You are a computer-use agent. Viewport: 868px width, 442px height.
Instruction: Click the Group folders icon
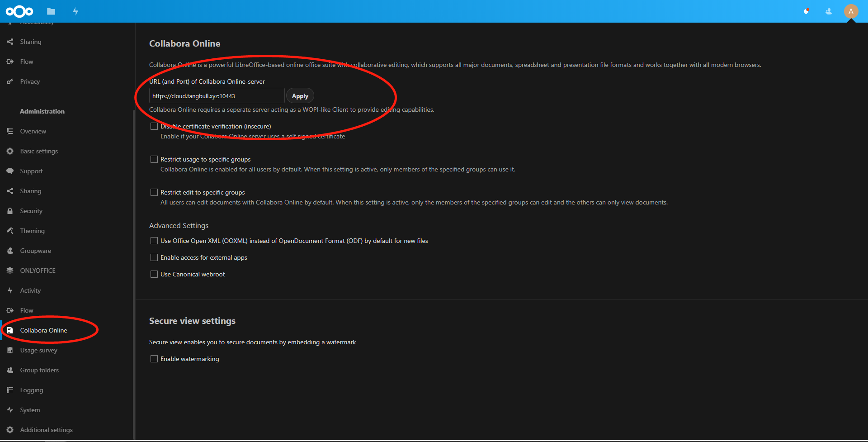[10, 370]
